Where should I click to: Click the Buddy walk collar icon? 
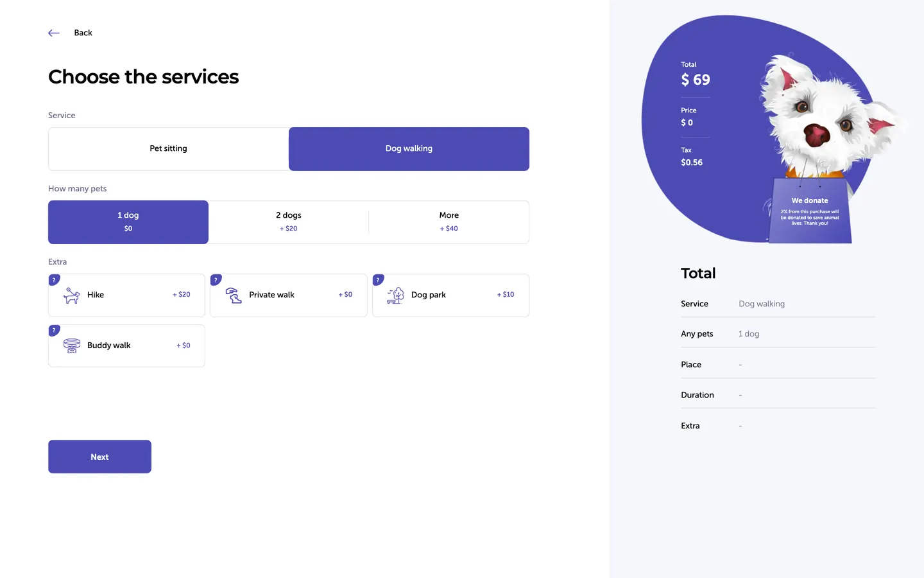coord(72,346)
